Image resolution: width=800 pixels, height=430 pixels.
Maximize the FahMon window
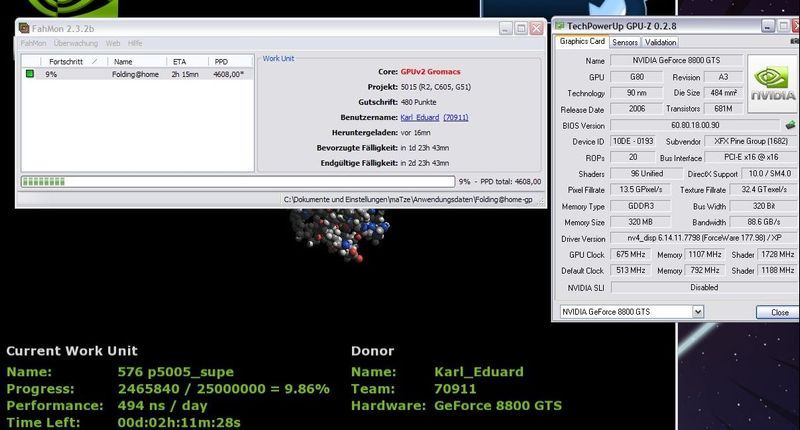point(520,28)
